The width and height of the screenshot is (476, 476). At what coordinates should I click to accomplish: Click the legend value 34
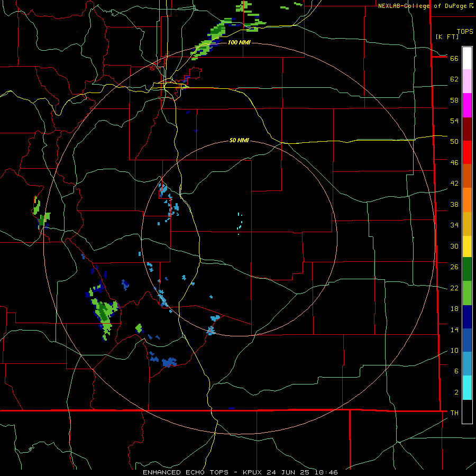pyautogui.click(x=454, y=225)
